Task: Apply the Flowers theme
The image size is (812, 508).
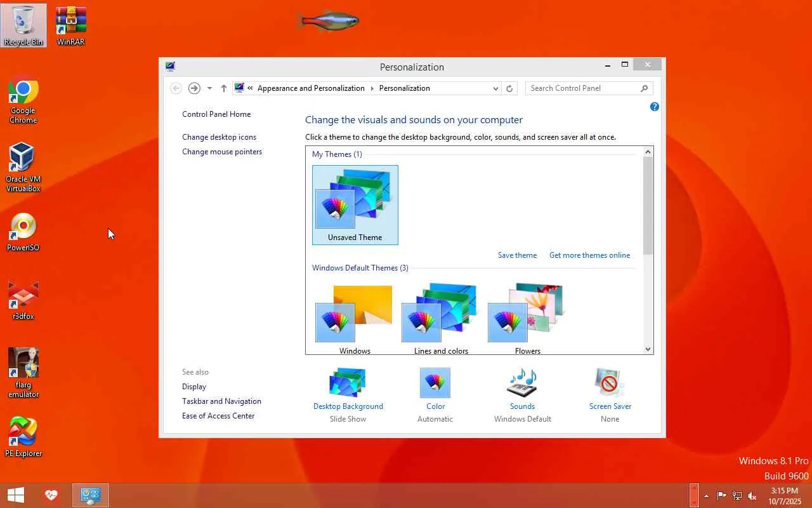Action: (x=527, y=319)
